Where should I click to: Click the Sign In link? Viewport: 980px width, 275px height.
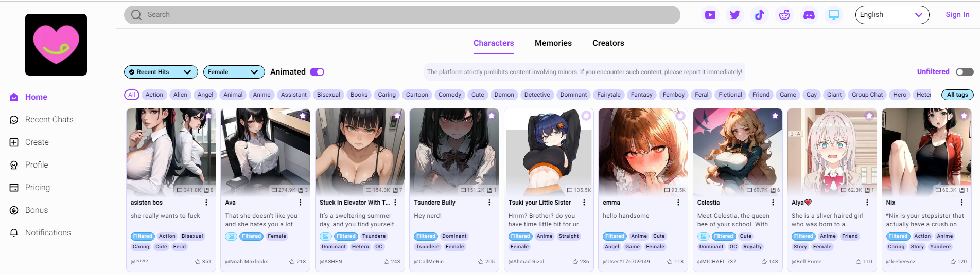pos(957,15)
